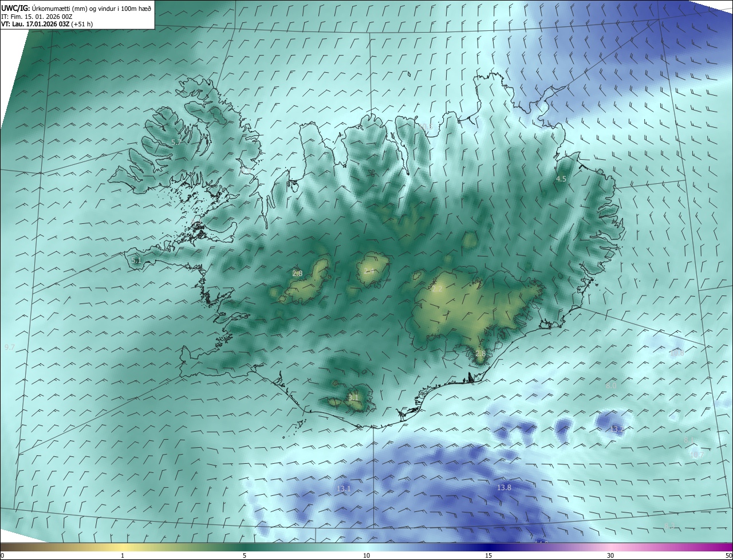The width and height of the screenshot is (733, 560).
Task: Click the '30' tick on the color scale
Action: (610, 555)
